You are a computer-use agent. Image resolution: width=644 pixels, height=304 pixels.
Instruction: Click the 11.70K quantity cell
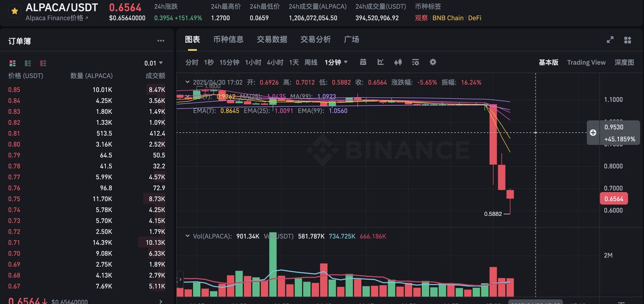[x=102, y=199]
